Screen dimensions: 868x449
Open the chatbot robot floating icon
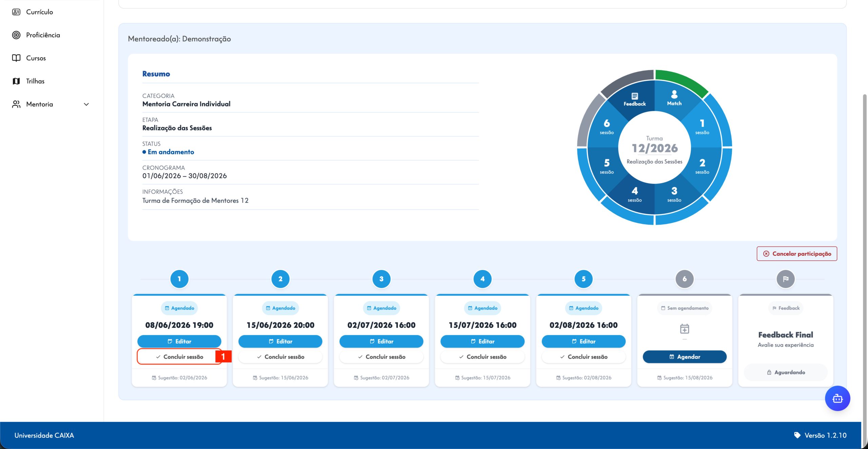(837, 398)
